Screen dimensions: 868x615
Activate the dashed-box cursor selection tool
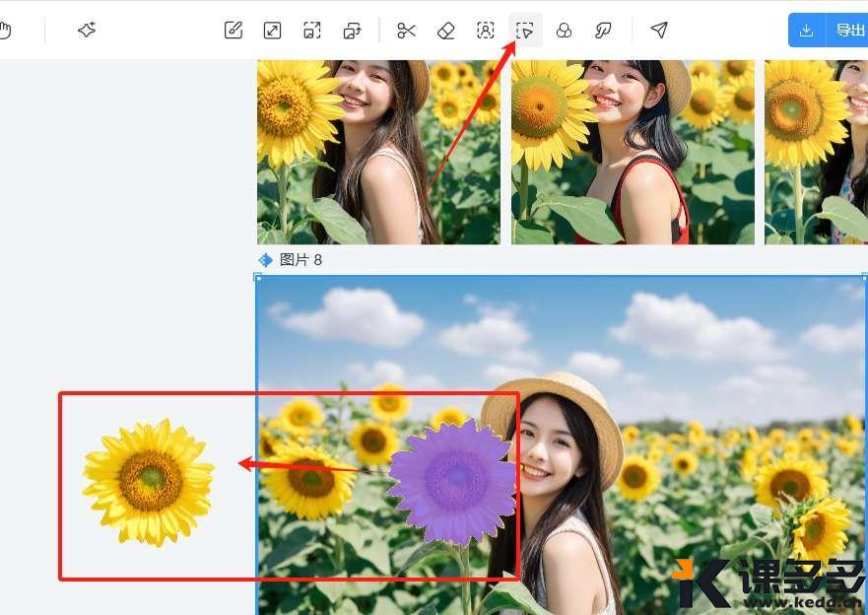[x=525, y=31]
